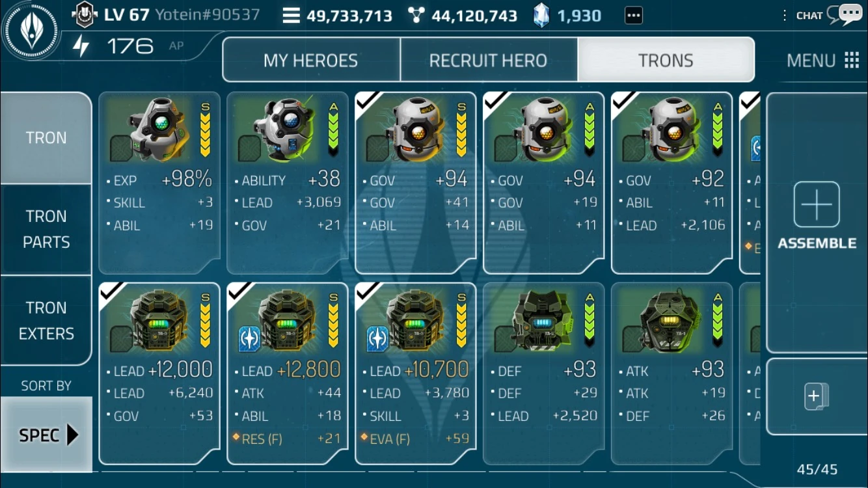Toggle checkmark on GOV +94 S-rank tron
The height and width of the screenshot is (488, 868).
point(368,101)
